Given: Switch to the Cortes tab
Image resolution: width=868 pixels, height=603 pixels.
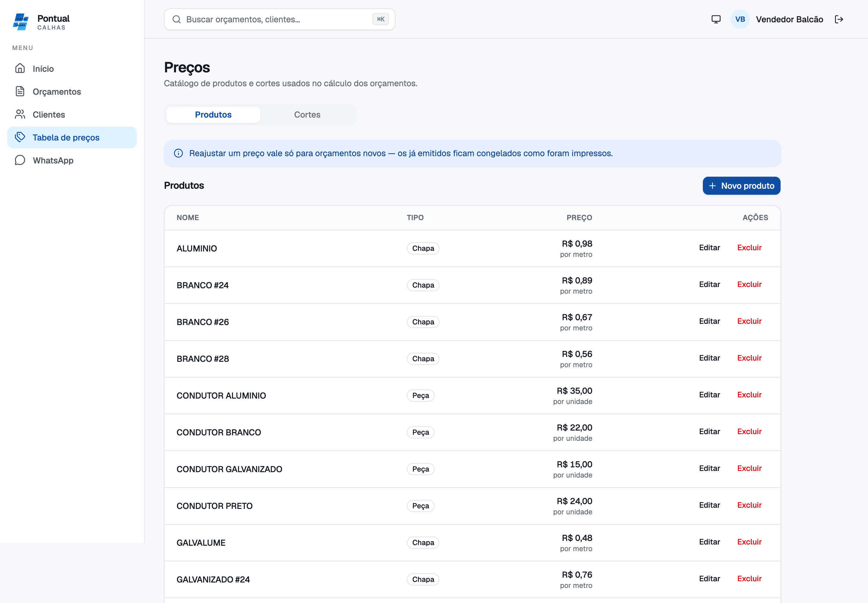Looking at the screenshot, I should point(307,115).
